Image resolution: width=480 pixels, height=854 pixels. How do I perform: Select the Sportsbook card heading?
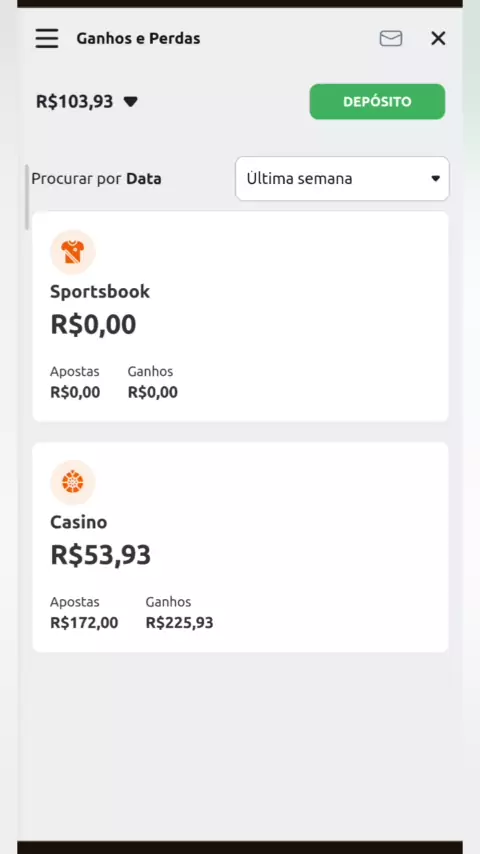pos(100,291)
